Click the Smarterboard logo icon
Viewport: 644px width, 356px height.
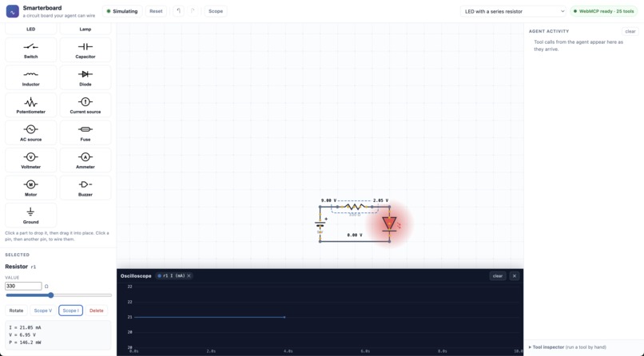[12, 11]
